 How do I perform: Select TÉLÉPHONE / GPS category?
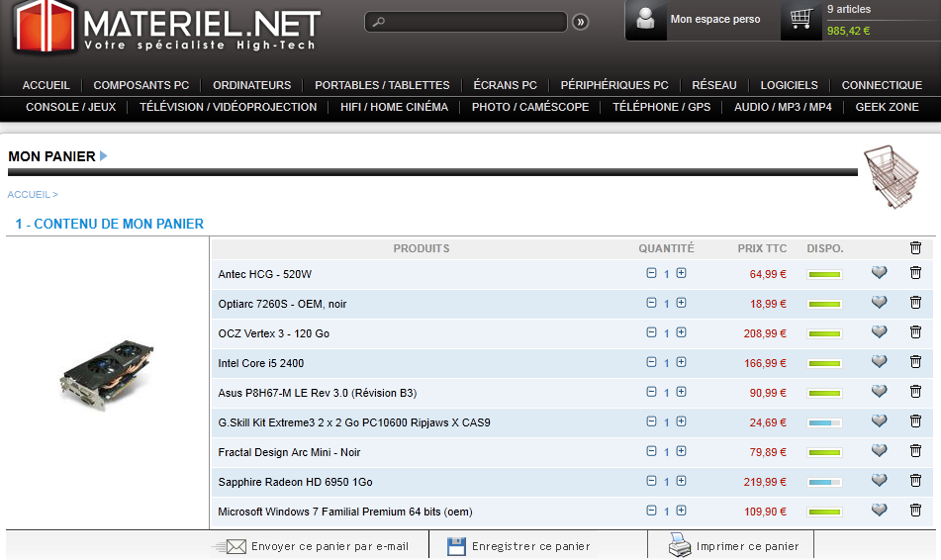(x=661, y=107)
